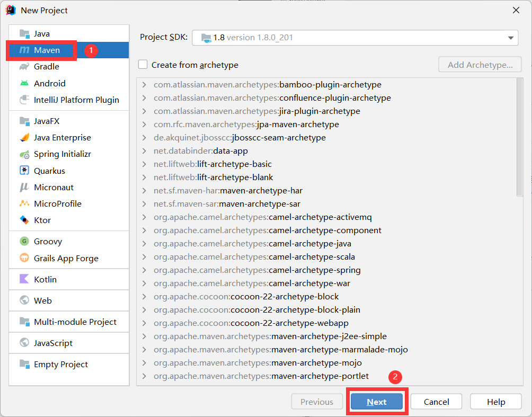Screen dimensions: 532x417
Task: Close the New Project dialog
Action: click(x=516, y=10)
